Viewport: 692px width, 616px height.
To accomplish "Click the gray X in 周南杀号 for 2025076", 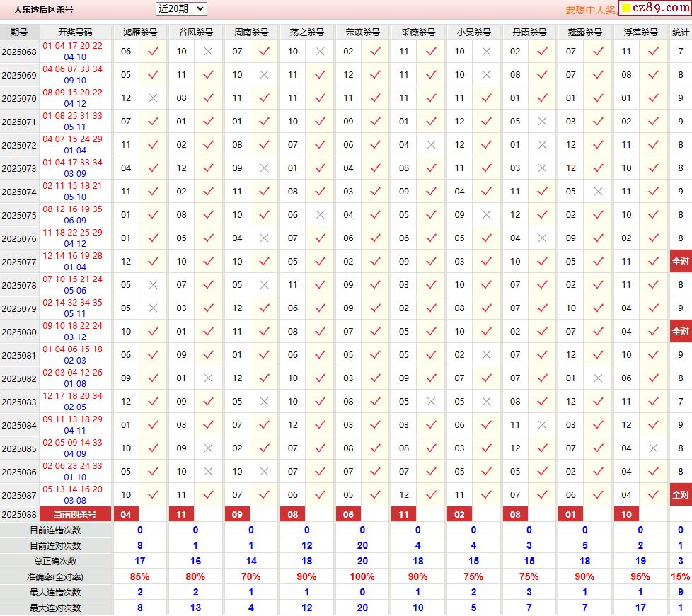I will [264, 238].
